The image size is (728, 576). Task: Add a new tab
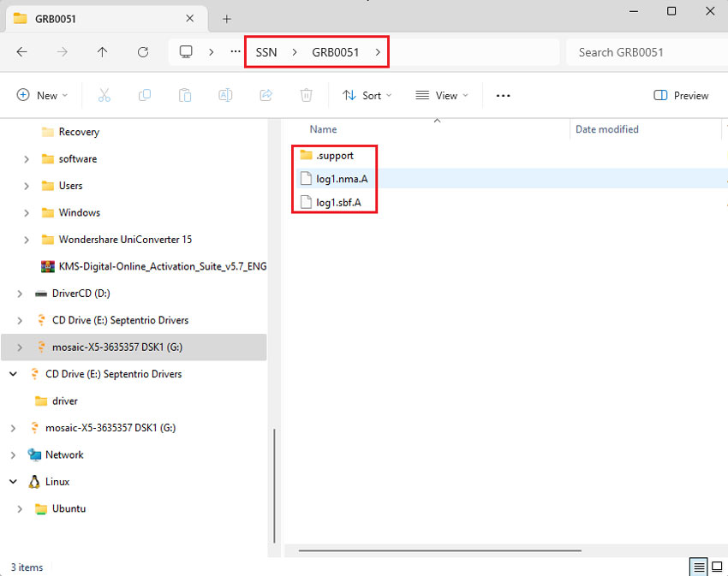coord(227,19)
